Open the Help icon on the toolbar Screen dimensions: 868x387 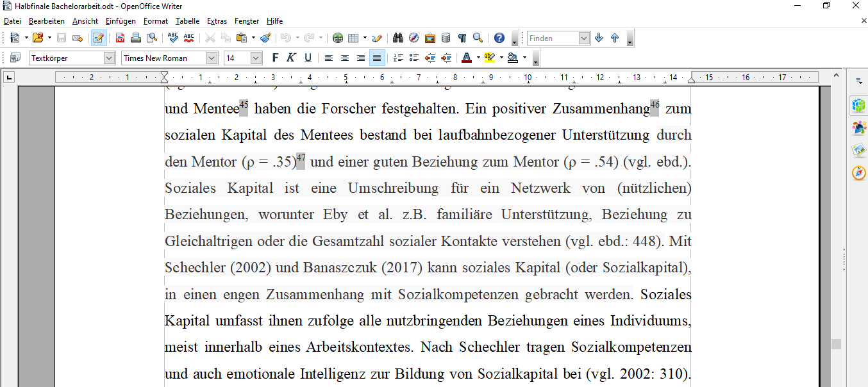coord(499,38)
